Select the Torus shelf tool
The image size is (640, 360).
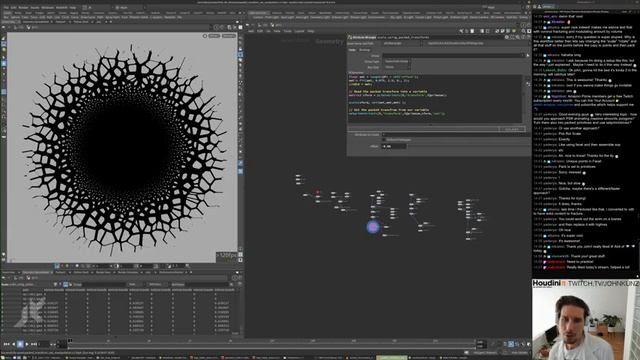(34, 17)
